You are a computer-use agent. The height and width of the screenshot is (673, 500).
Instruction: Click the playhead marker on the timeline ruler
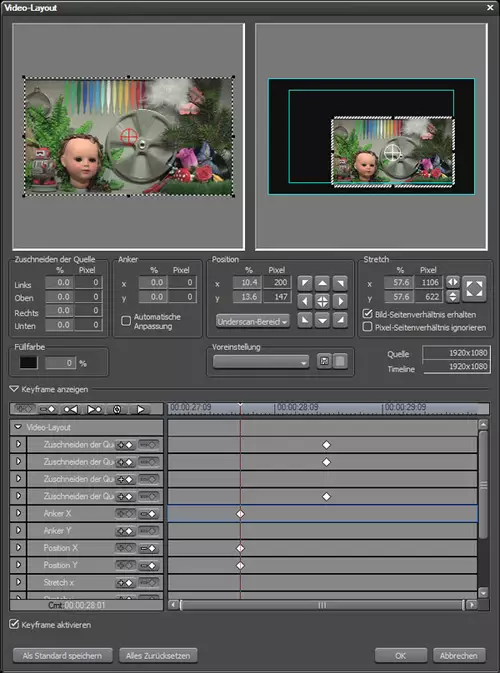coord(240,406)
